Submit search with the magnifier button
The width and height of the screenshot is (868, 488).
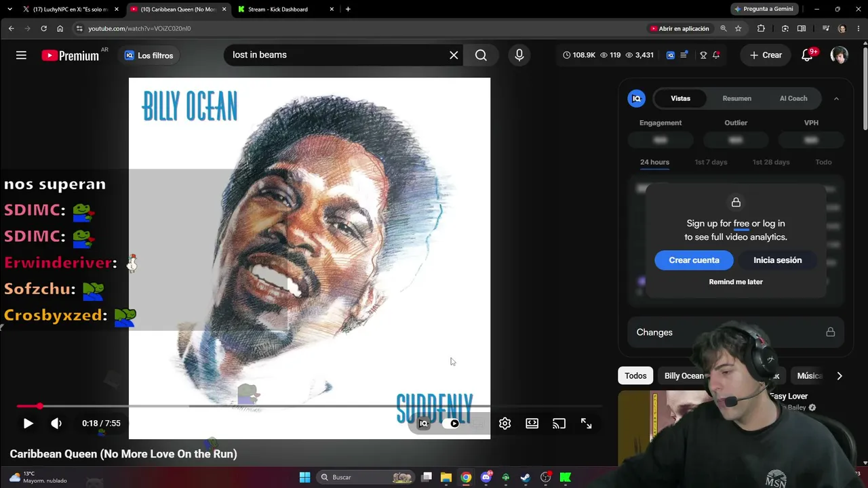coord(481,56)
